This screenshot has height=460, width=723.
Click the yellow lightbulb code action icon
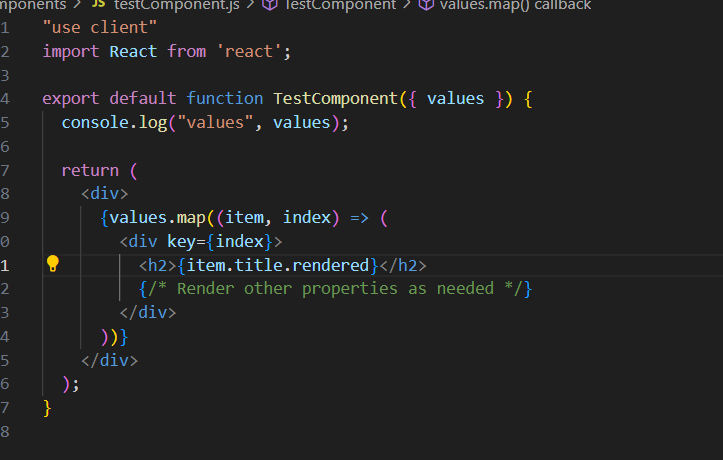tap(53, 264)
